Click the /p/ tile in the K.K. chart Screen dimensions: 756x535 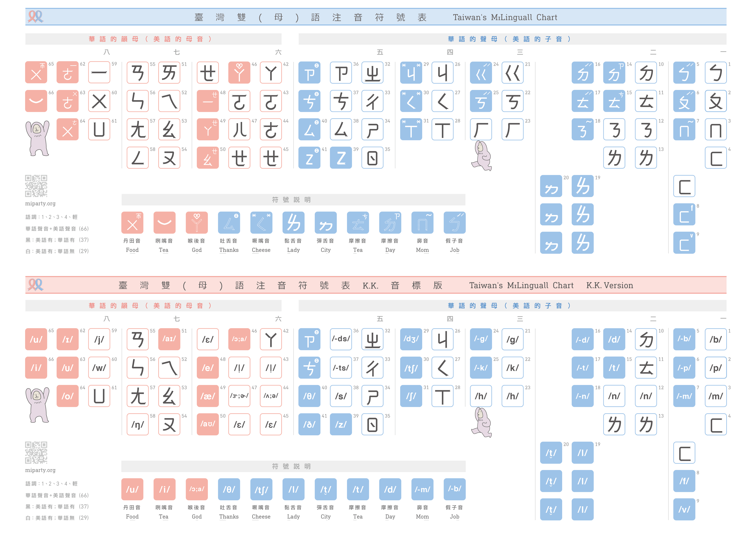[716, 368]
